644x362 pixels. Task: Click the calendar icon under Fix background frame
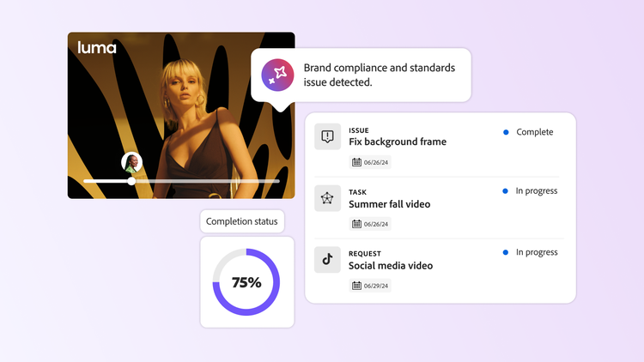point(356,162)
